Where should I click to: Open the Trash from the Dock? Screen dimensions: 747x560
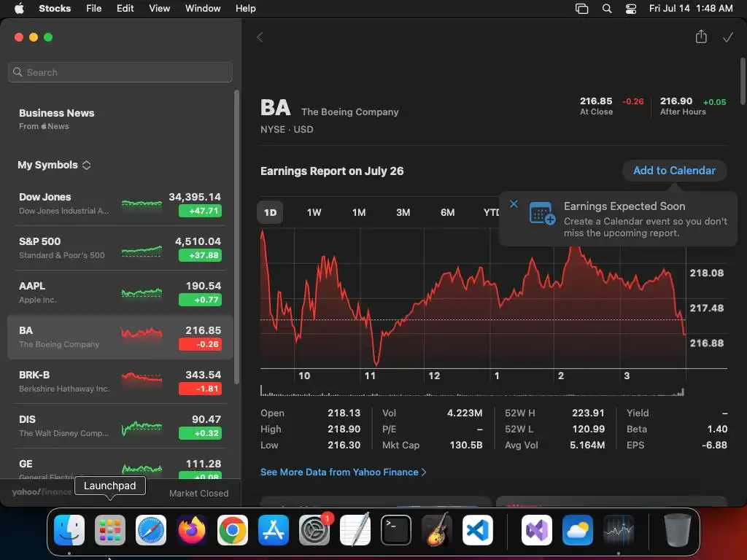tap(678, 530)
